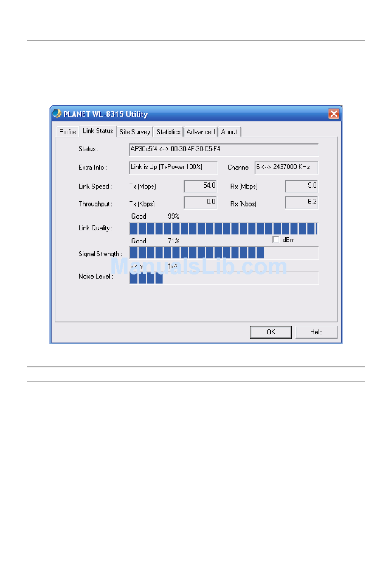Switch to the Profile tab
Screen dimensions: 392x577
pyautogui.click(x=67, y=132)
